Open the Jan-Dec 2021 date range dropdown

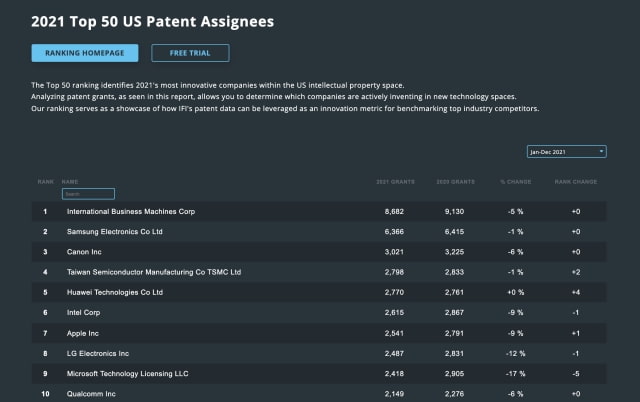coord(566,151)
